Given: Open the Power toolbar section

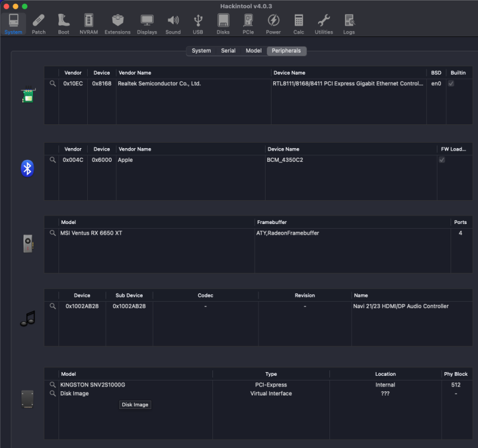Looking at the screenshot, I should (x=273, y=24).
